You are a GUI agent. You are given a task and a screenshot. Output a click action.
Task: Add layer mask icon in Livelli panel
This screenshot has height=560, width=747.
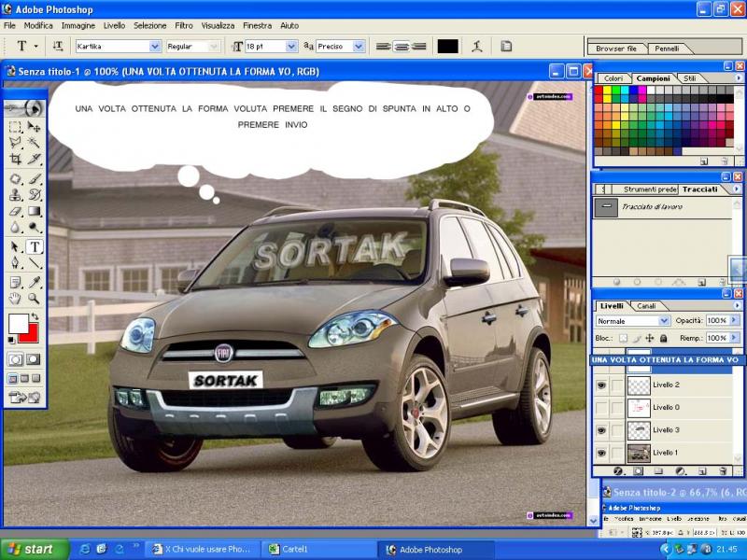pyautogui.click(x=639, y=471)
